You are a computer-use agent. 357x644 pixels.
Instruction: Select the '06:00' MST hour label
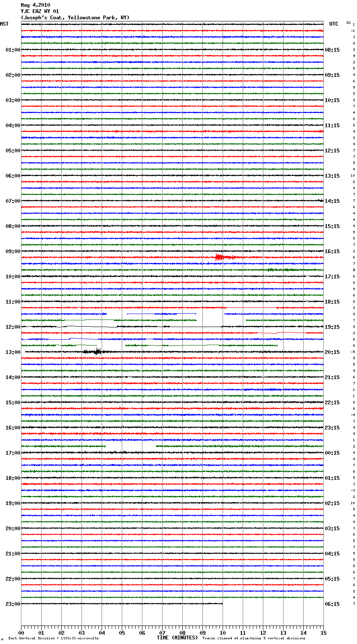point(13,176)
